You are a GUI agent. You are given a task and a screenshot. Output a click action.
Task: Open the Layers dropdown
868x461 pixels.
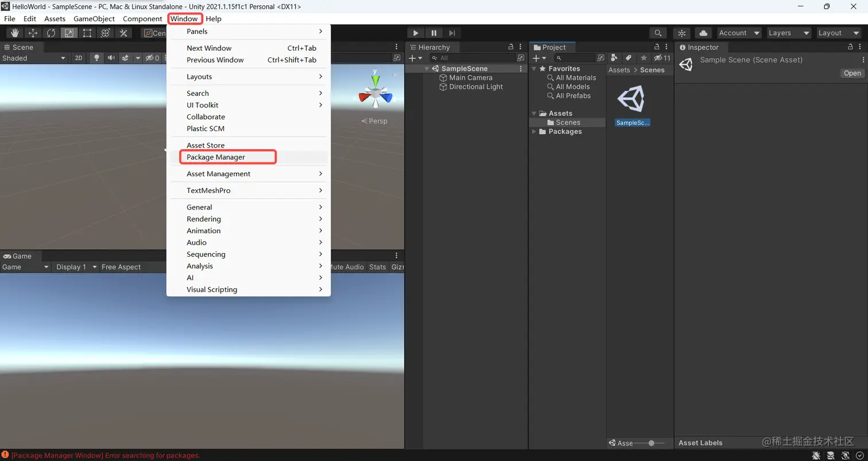click(789, 33)
